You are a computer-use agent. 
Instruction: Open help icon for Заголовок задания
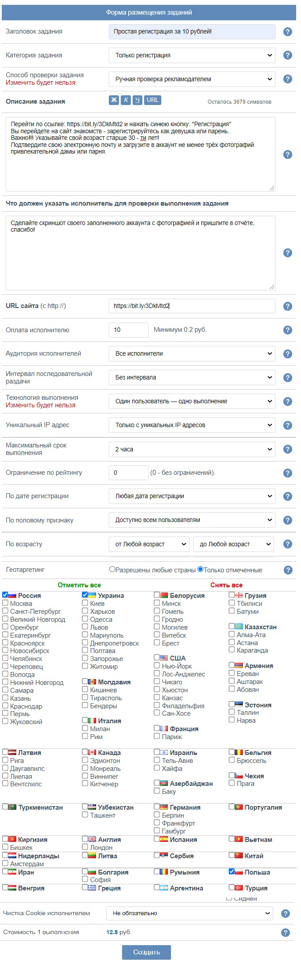(x=288, y=32)
